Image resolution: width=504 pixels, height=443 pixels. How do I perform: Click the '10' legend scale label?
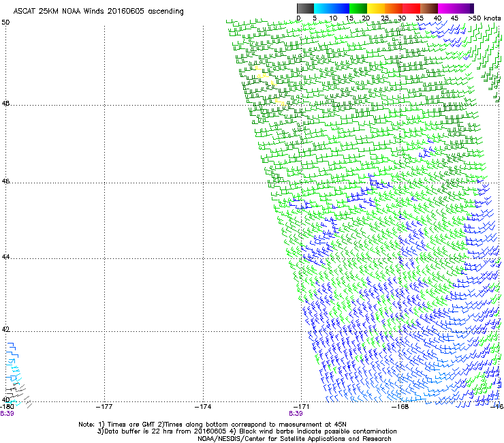[333, 18]
